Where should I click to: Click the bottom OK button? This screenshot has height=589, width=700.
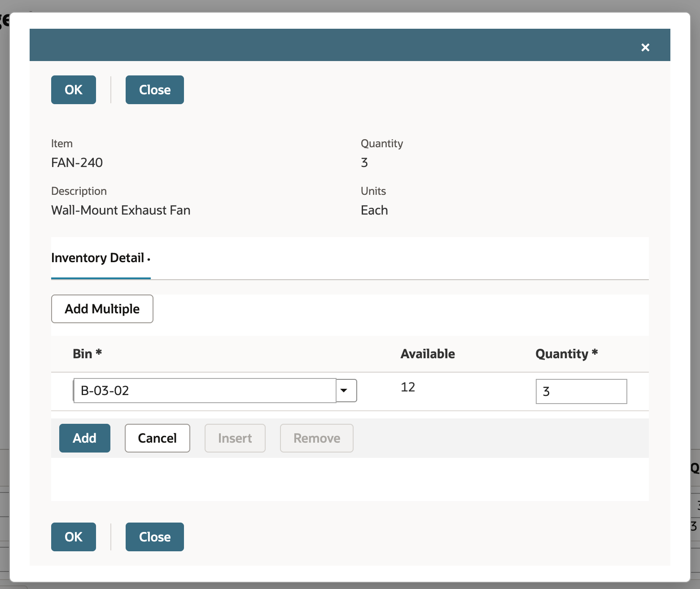(74, 537)
